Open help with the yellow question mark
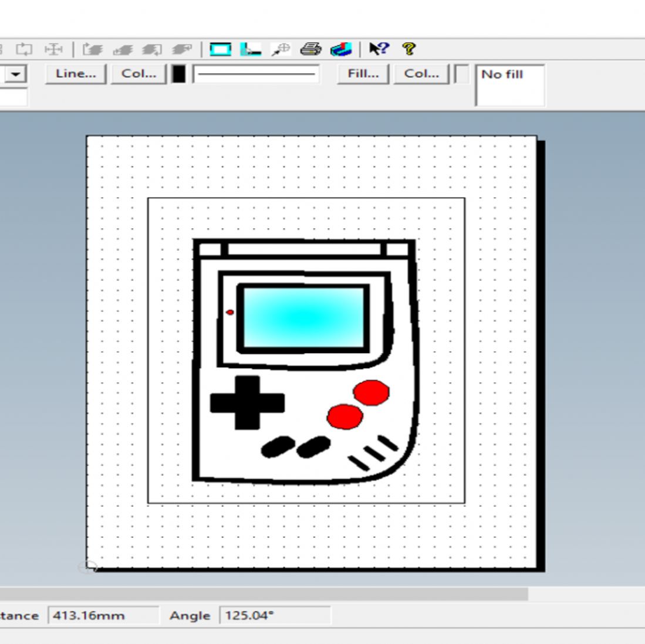This screenshot has width=645, height=644. (x=409, y=49)
